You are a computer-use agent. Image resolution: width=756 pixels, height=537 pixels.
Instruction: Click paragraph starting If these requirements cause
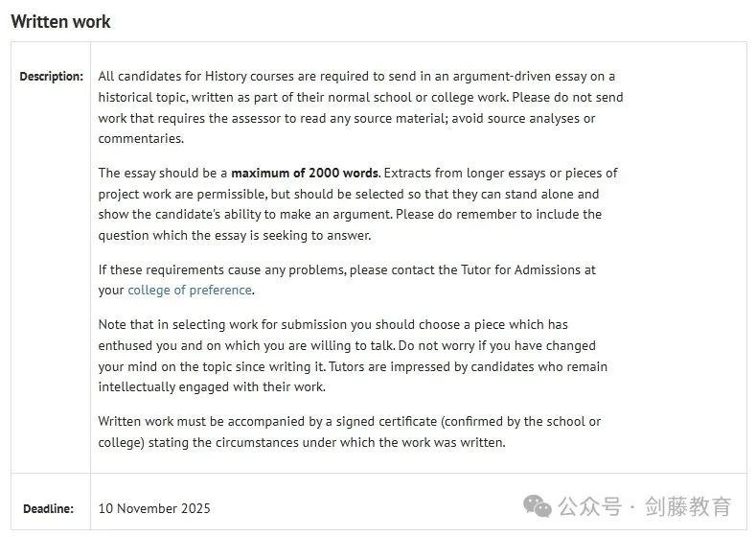[347, 280]
